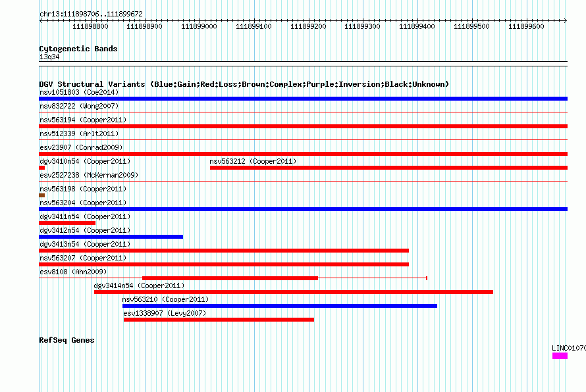The image size is (586, 392).
Task: Open the esv1338907 (Levy2007) label
Action: (x=165, y=313)
